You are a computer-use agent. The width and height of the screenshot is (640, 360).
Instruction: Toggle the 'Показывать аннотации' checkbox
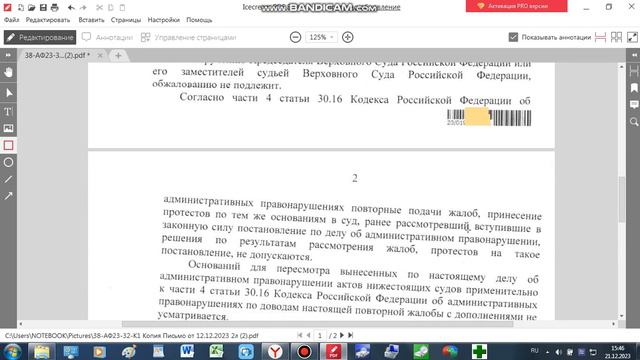[x=513, y=37]
